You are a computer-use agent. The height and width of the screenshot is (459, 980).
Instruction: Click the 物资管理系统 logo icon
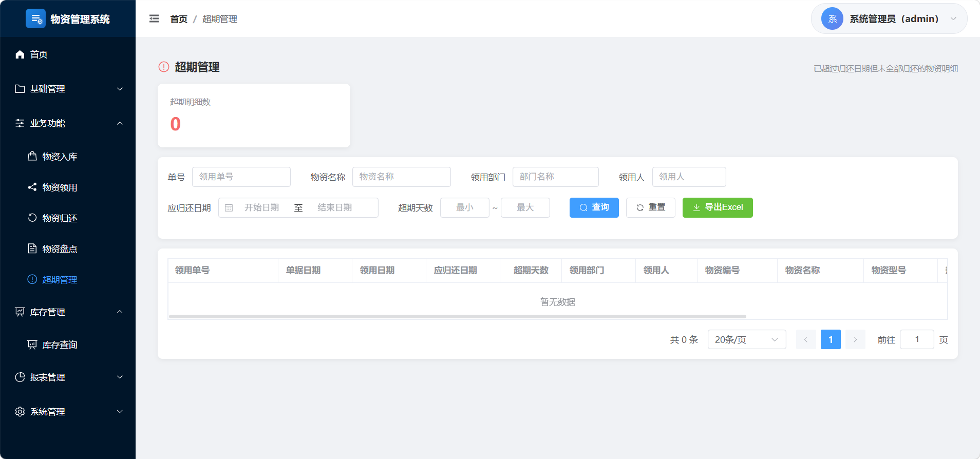coord(35,19)
